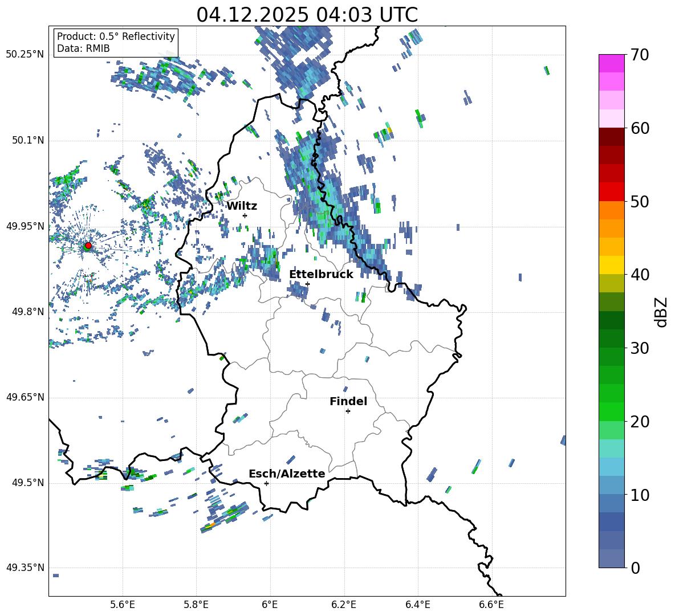Click the colorbar tick value 50
675x616 pixels.
click(x=640, y=201)
